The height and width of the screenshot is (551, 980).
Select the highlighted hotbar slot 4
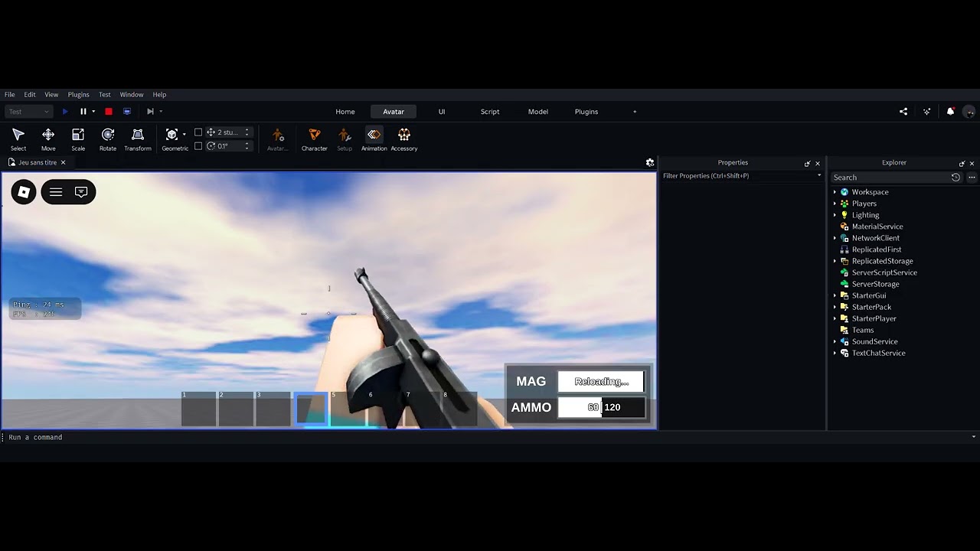pyautogui.click(x=311, y=409)
